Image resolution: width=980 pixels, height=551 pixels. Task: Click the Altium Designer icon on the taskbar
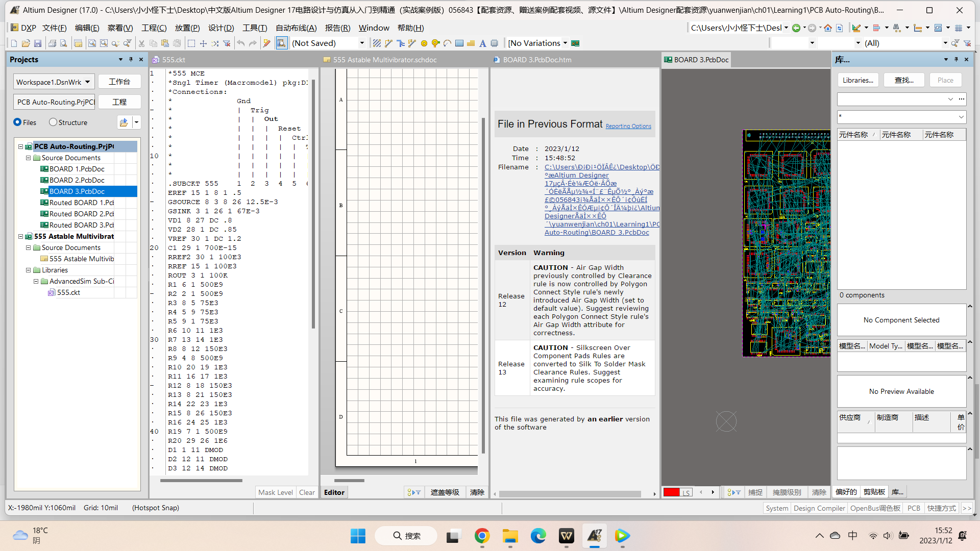(594, 536)
